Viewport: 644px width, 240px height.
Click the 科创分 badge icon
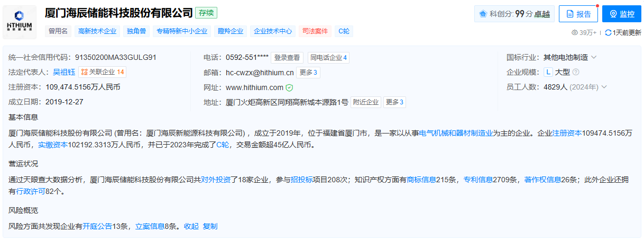coord(483,14)
